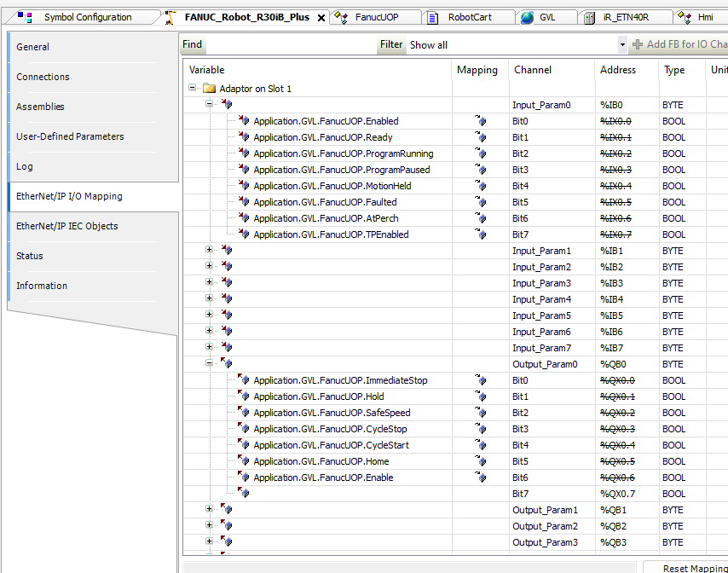The width and height of the screenshot is (728, 573).
Task: Select the FanucUOP.ImmediateStop variable row
Action: (x=340, y=380)
